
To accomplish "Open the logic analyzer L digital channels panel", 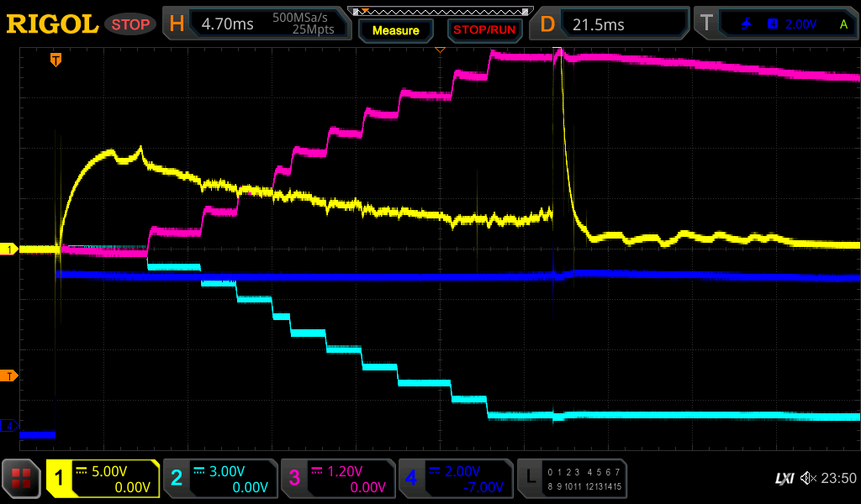I will pyautogui.click(x=572, y=479).
